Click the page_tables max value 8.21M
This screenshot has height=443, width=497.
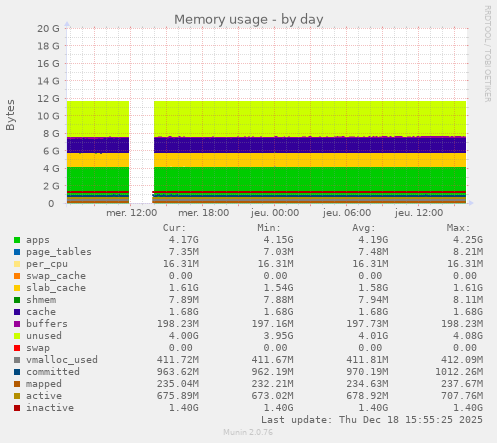pos(468,252)
